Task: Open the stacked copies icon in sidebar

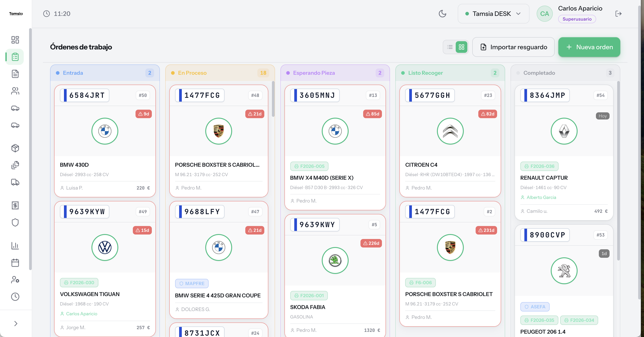Action: coord(15,165)
